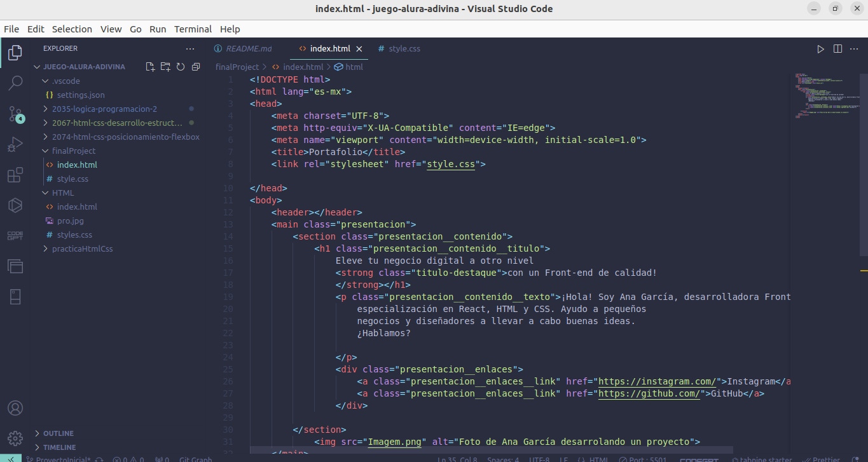Screen dimensions: 868x462
Task: Open the stacked windows icon view in activity bar
Action: point(15,266)
